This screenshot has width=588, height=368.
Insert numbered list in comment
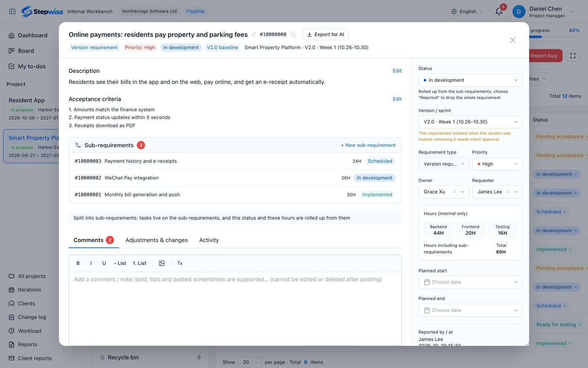coord(140,263)
